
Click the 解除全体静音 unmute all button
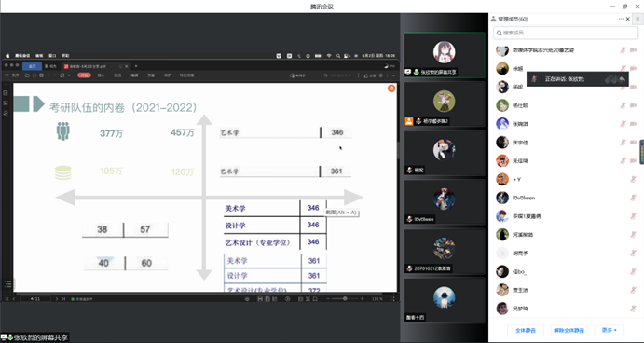[x=569, y=330]
